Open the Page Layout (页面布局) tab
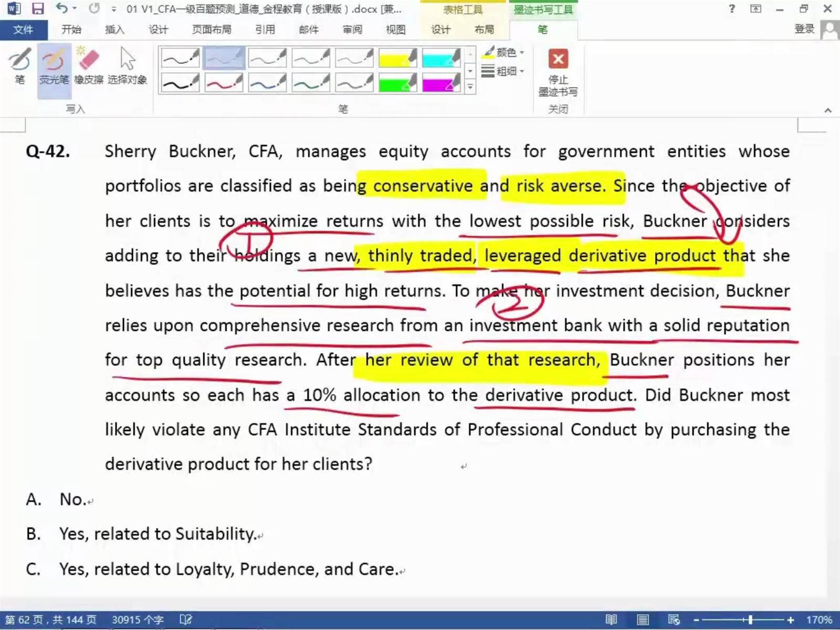This screenshot has height=630, width=840. [x=212, y=29]
